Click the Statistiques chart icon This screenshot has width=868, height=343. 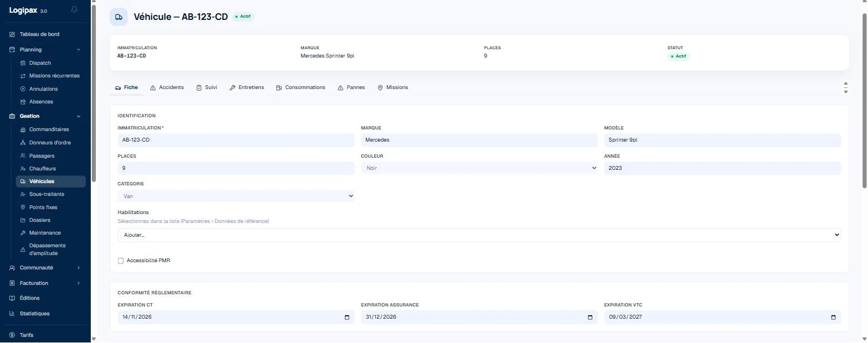(12, 314)
